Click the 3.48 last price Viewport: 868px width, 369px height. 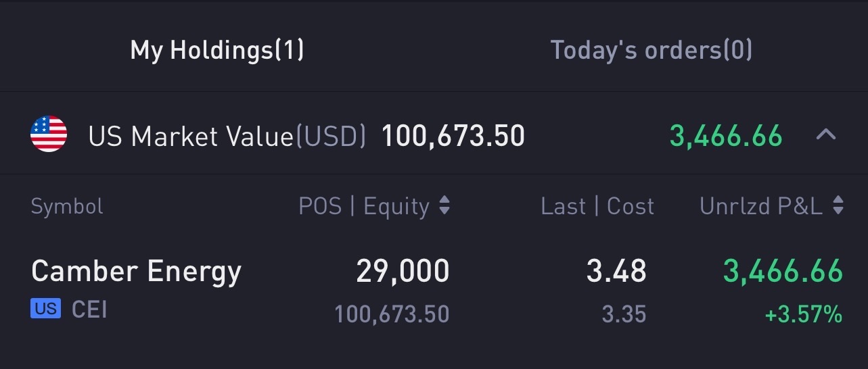click(616, 271)
